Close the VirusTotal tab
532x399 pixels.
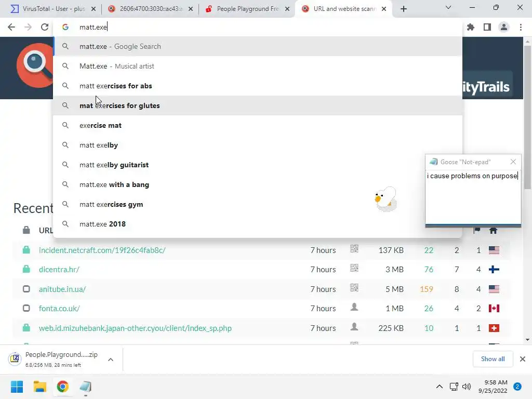pos(94,9)
